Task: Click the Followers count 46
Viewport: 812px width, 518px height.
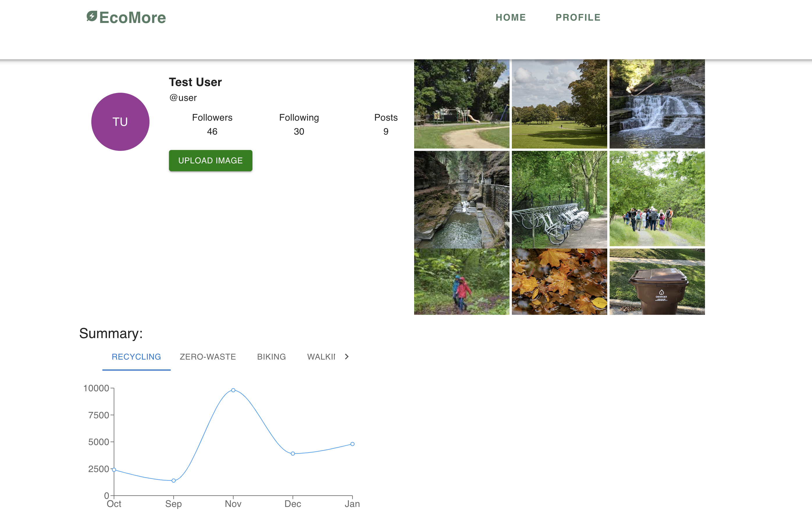Action: (x=212, y=131)
